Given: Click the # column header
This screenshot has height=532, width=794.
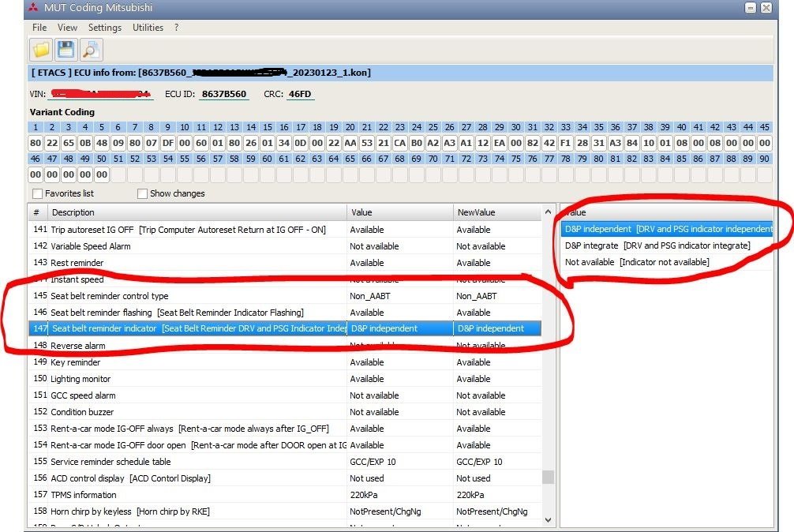Looking at the screenshot, I should [x=37, y=212].
